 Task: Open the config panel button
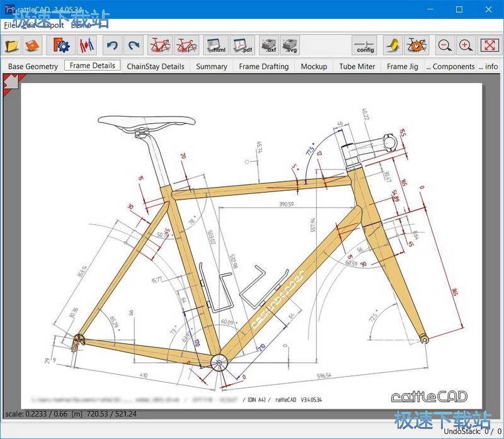(x=365, y=45)
